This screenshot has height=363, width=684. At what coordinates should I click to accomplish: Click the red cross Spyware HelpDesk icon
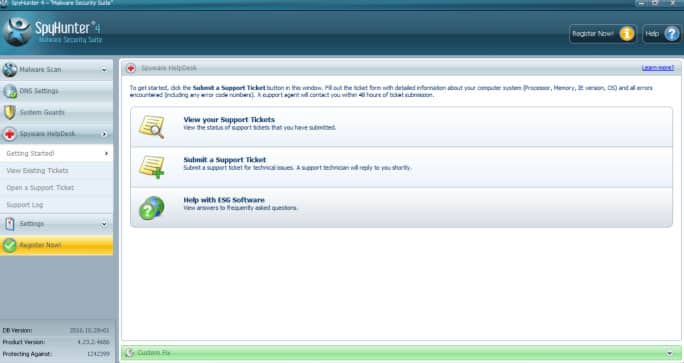(x=10, y=134)
